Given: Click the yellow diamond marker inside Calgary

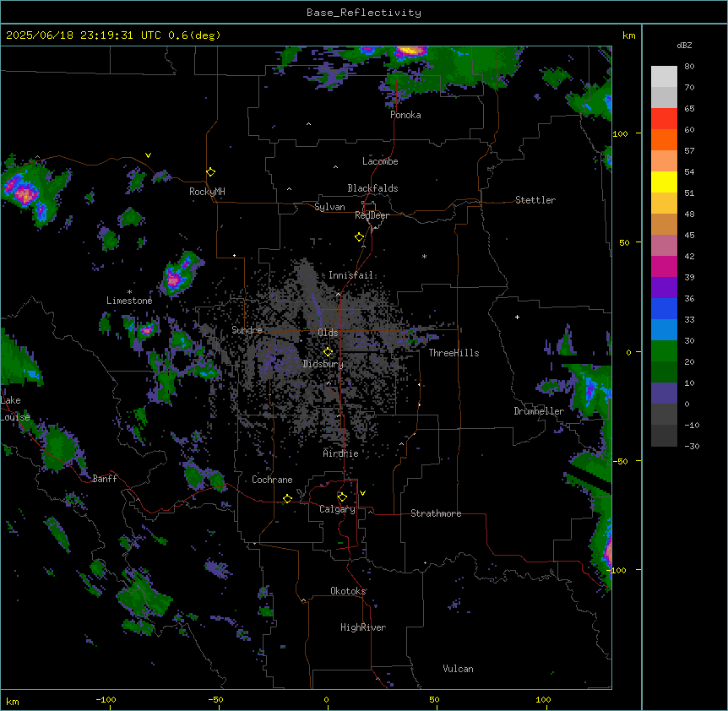Looking at the screenshot, I should pos(342,497).
